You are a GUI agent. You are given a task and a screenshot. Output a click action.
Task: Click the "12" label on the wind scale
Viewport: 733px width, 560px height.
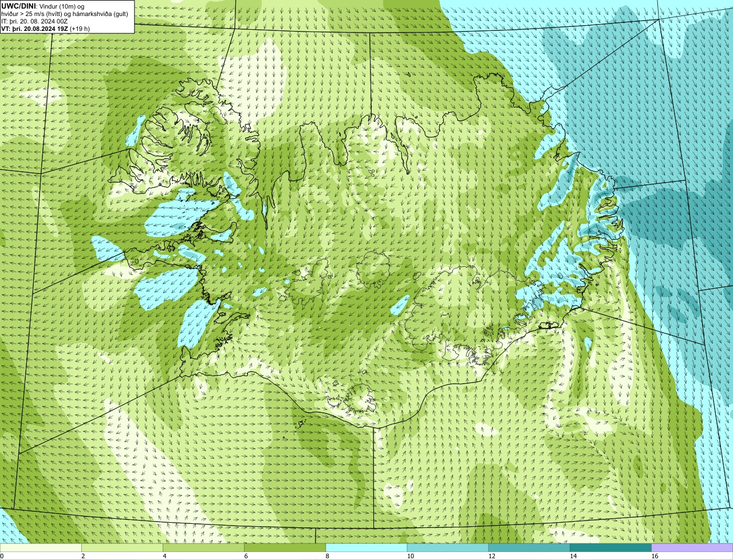click(x=492, y=556)
